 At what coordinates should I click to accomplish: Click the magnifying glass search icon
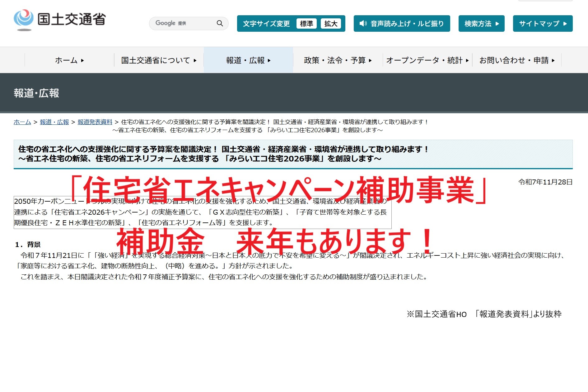tap(220, 23)
